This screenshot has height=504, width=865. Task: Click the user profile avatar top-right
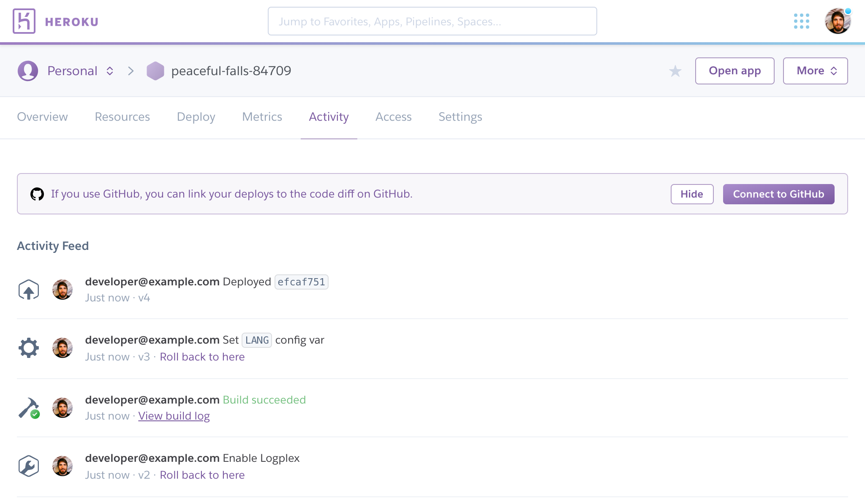pos(838,22)
